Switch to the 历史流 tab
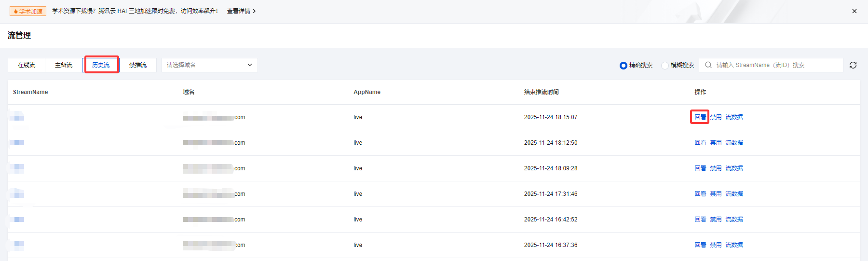This screenshot has width=868, height=261. tap(101, 65)
